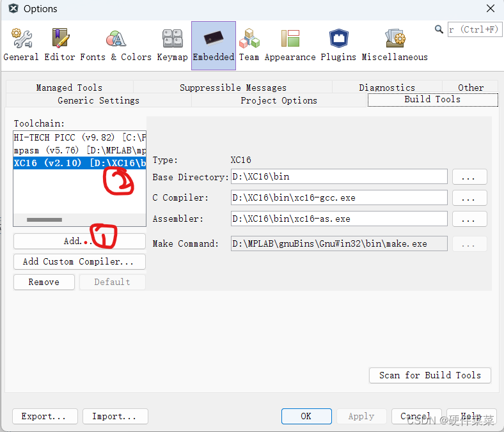
Task: Open the Appearance options category
Action: 290,45
